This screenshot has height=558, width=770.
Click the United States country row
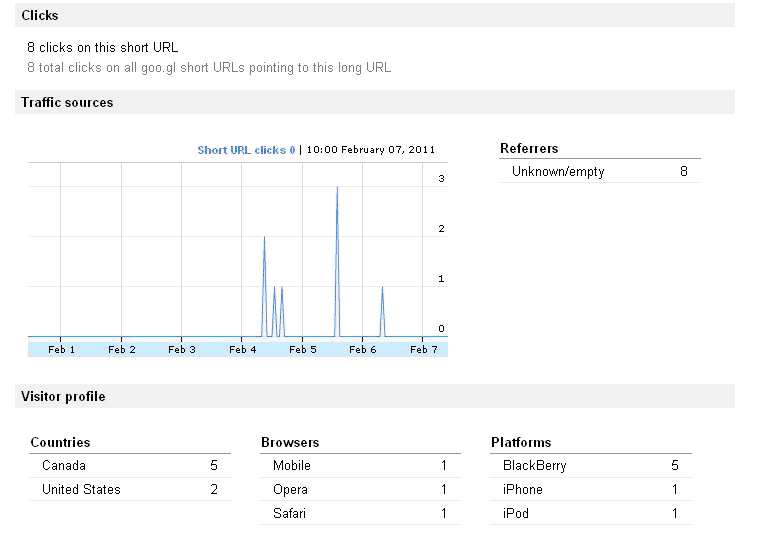(130, 490)
